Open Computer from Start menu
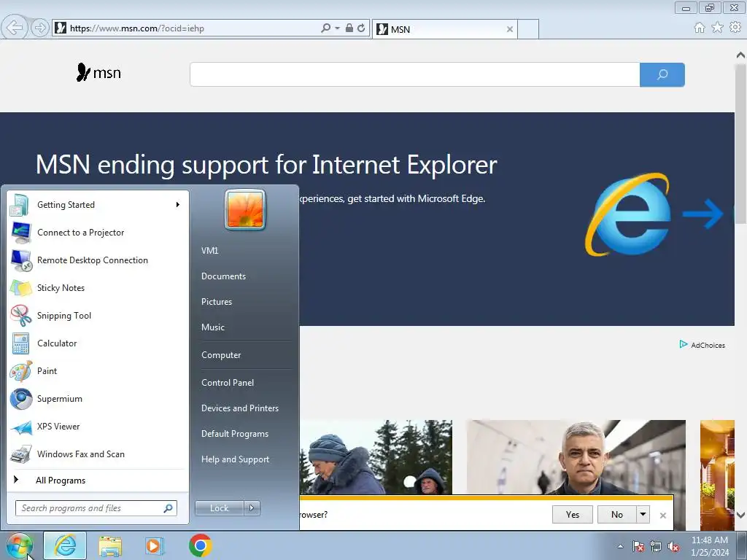Screen dimensions: 747x560 tap(221, 355)
